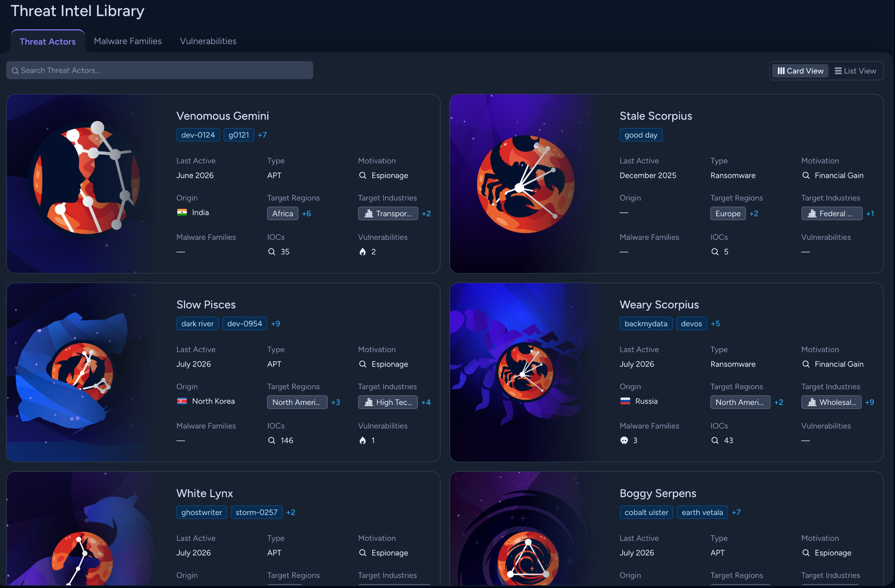Click the dev-0124 alias tag

(198, 135)
